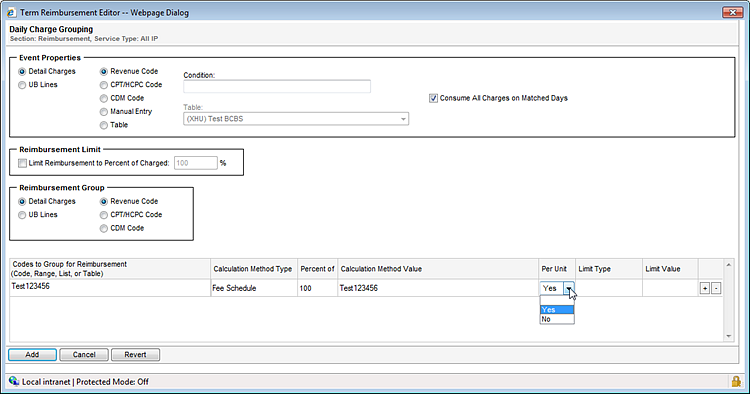This screenshot has width=750, height=394.
Task: Click the Codes to Group cell Test123456
Action: pos(110,288)
